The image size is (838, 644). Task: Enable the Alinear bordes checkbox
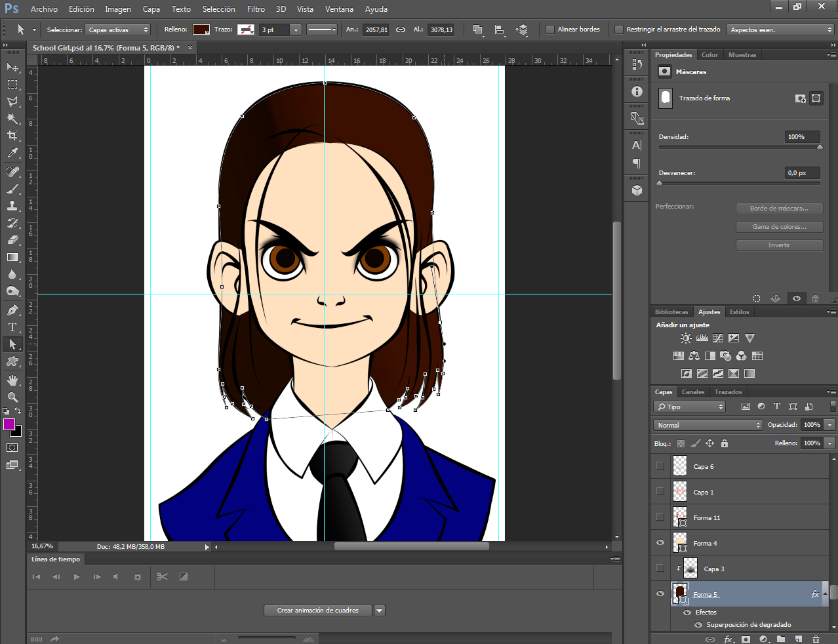550,30
